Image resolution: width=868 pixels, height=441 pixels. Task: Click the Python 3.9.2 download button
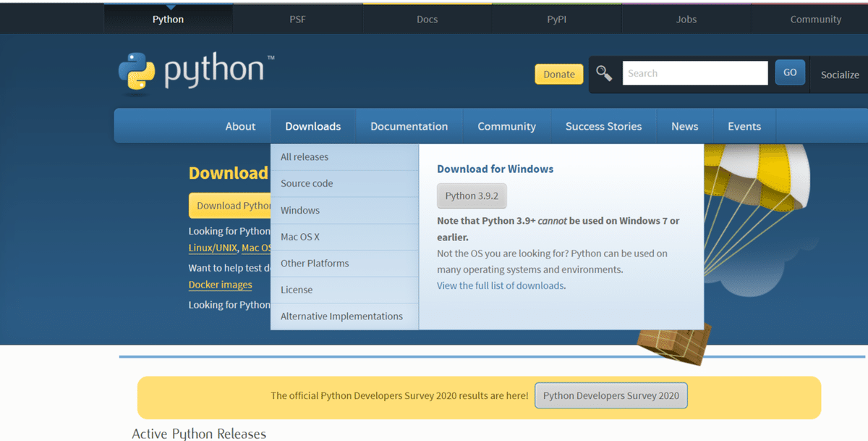(x=472, y=196)
